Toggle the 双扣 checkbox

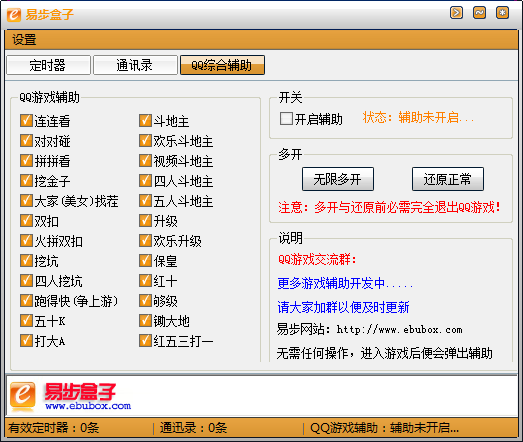[x=26, y=220]
